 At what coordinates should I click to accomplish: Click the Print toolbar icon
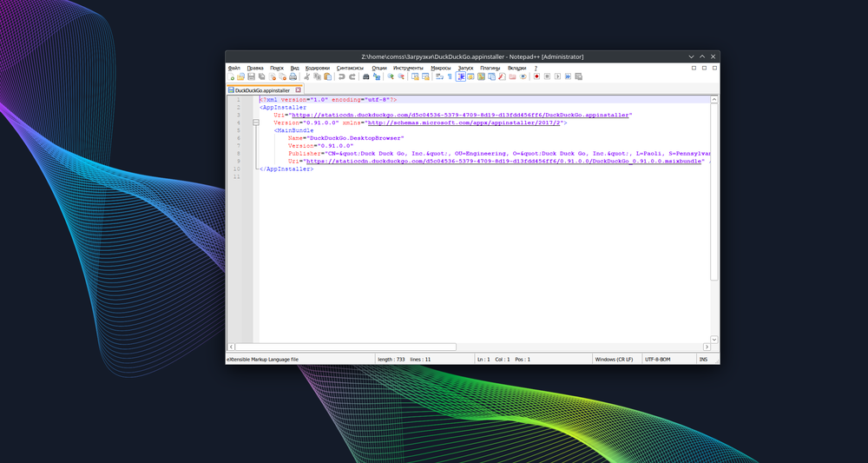click(x=293, y=76)
